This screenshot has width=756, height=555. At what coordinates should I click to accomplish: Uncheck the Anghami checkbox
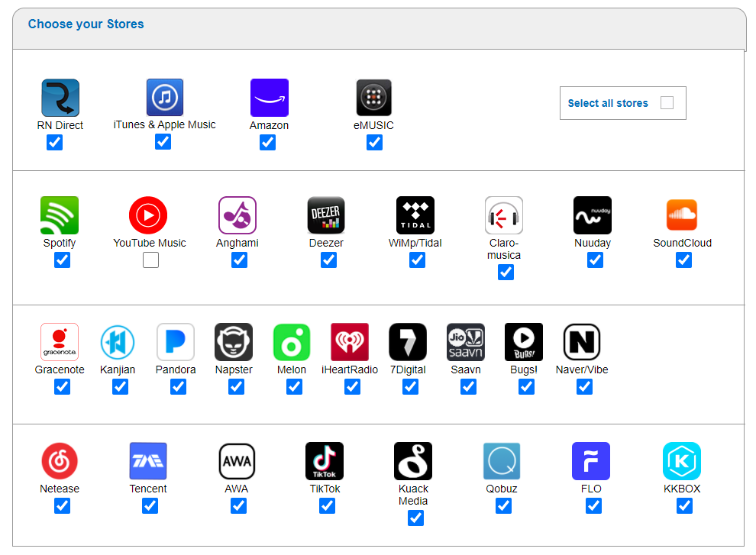[239, 260]
